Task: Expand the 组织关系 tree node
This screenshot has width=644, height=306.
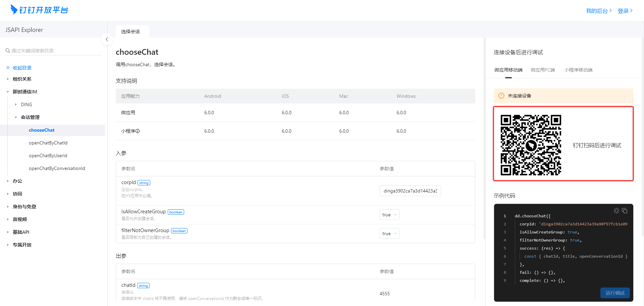Action: 8,79
